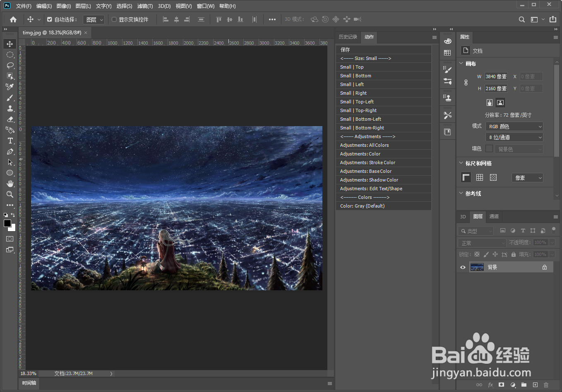Select the Ellipse shape tool
The image size is (562, 392).
(10, 173)
